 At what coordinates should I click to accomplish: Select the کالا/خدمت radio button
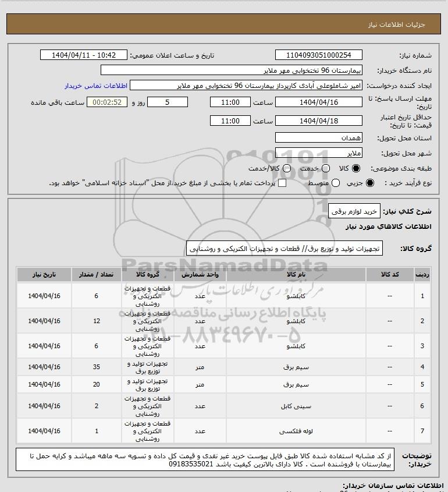pos(286,168)
